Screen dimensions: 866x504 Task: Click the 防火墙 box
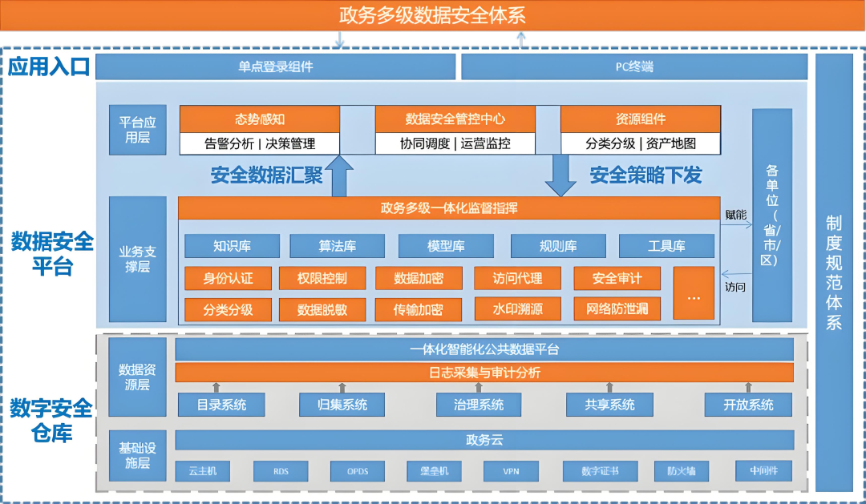pos(681,471)
